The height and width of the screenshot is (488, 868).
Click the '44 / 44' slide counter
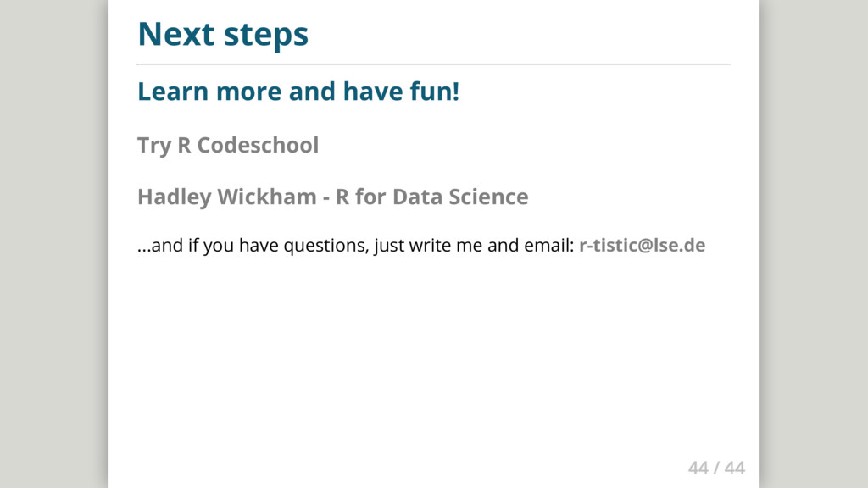click(x=716, y=468)
